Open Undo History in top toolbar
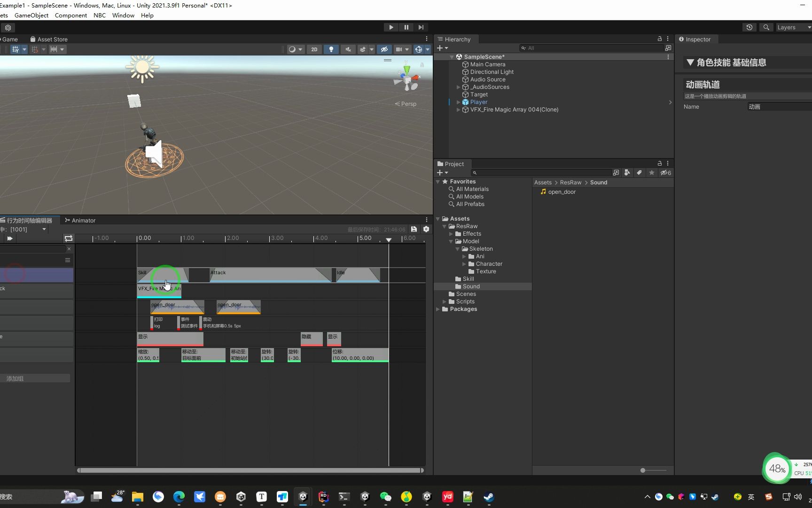This screenshot has height=508, width=812. click(749, 27)
